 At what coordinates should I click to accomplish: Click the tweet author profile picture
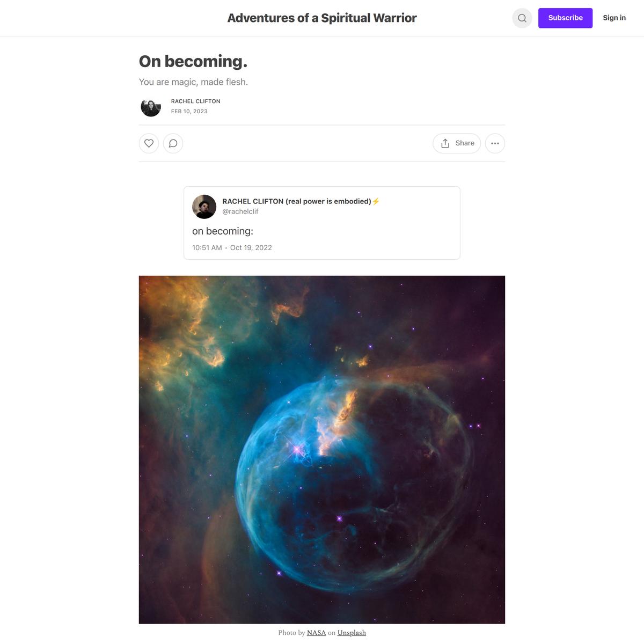pos(204,207)
